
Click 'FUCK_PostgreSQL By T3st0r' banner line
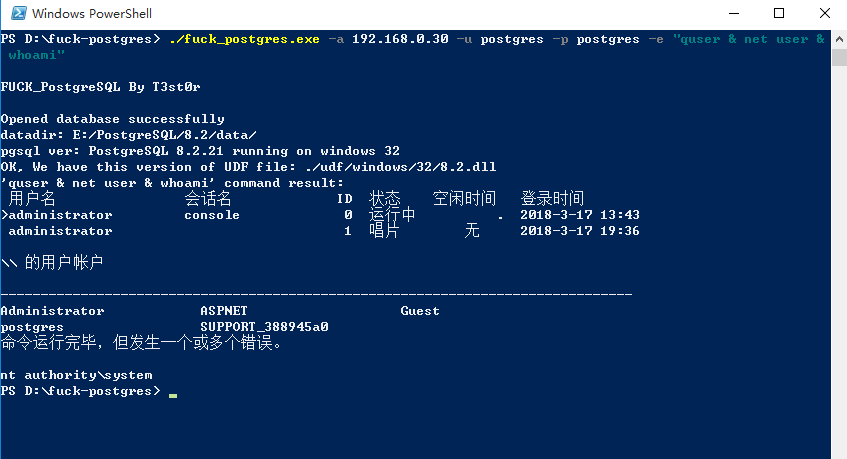100,87
